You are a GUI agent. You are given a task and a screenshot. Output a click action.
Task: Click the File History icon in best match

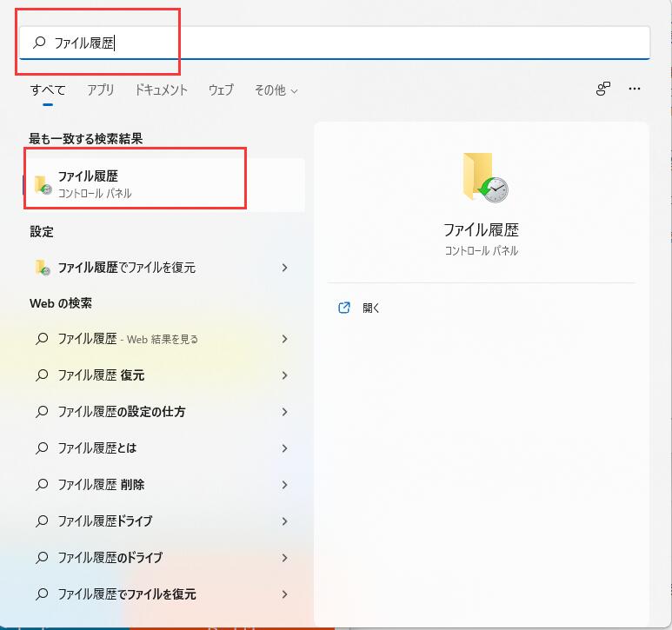43,184
